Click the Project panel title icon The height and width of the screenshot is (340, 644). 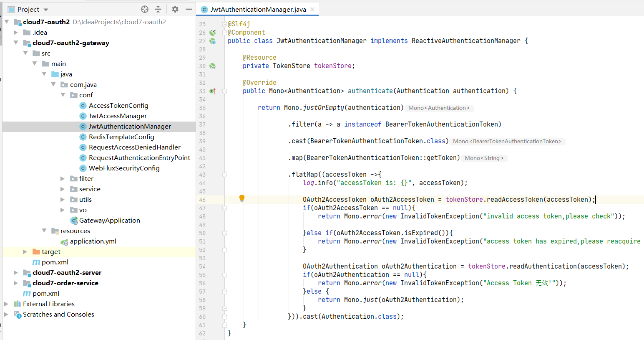pyautogui.click(x=11, y=10)
